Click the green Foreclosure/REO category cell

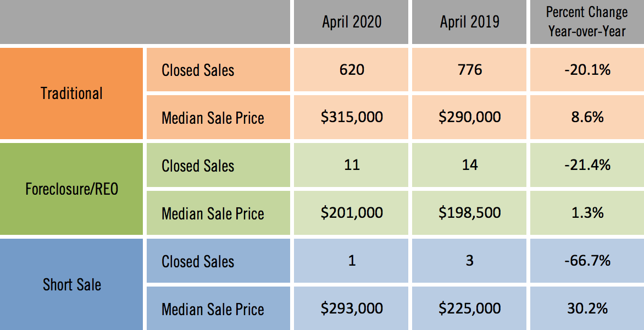[71, 189]
